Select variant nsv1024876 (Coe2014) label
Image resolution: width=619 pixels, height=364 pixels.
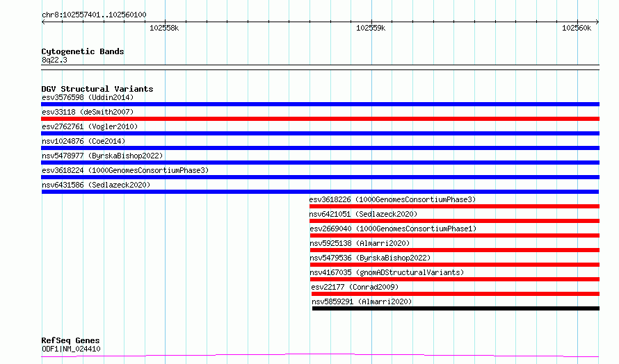click(83, 141)
